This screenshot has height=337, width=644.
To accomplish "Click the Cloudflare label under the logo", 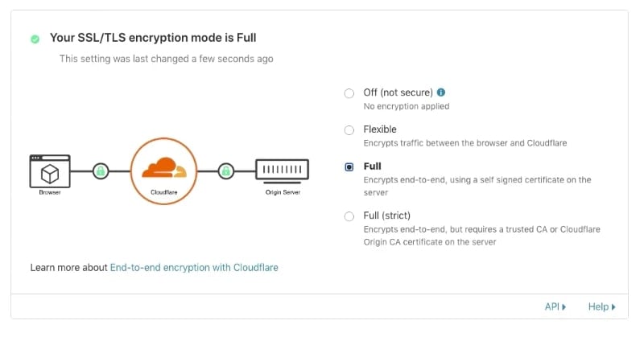I will (x=164, y=192).
